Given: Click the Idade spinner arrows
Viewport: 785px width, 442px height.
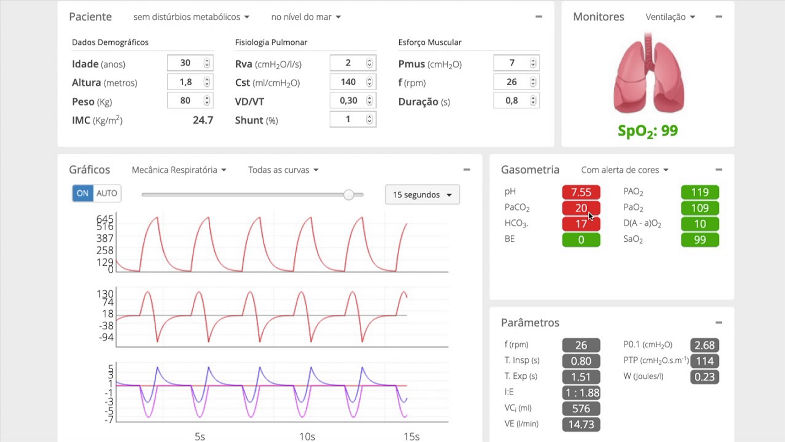Looking at the screenshot, I should pyautogui.click(x=207, y=63).
